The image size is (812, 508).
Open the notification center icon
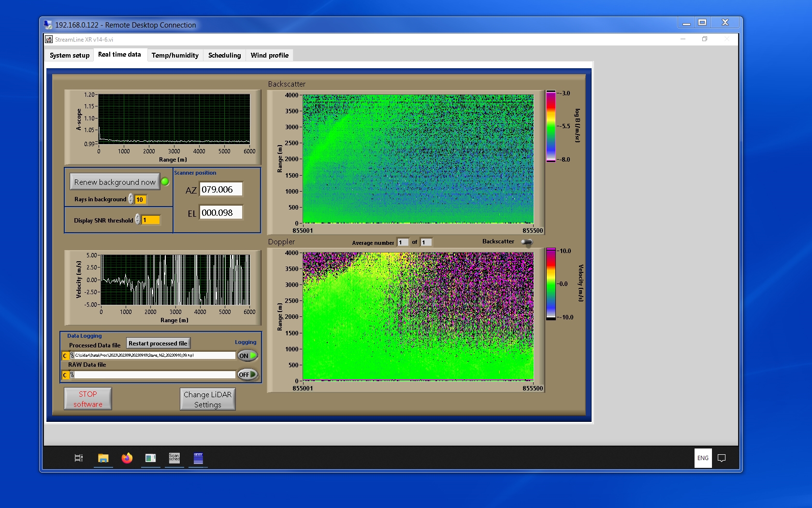722,458
